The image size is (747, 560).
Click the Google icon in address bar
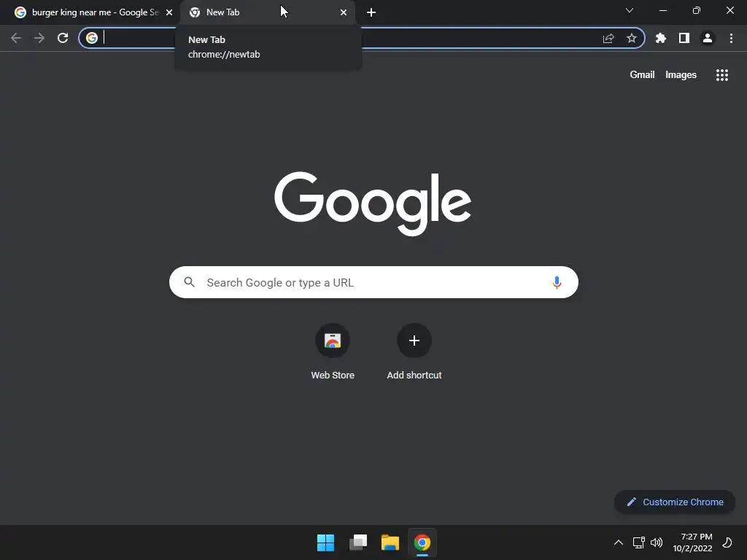tap(92, 38)
